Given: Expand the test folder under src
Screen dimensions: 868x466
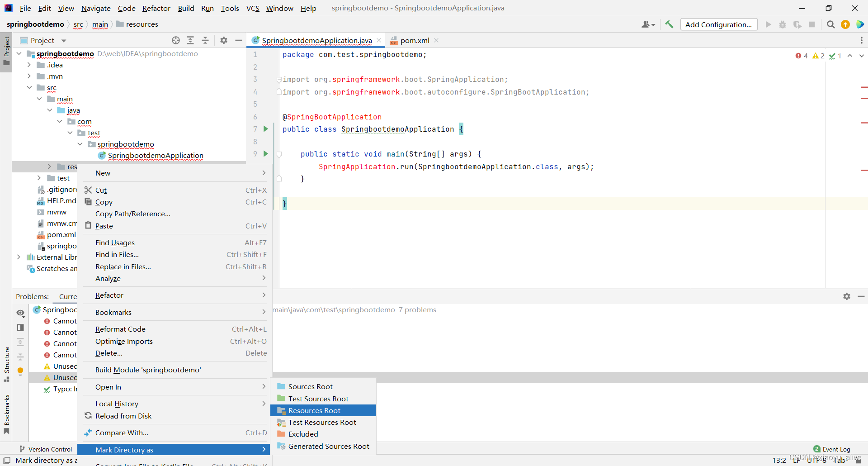Looking at the screenshot, I should [x=39, y=178].
